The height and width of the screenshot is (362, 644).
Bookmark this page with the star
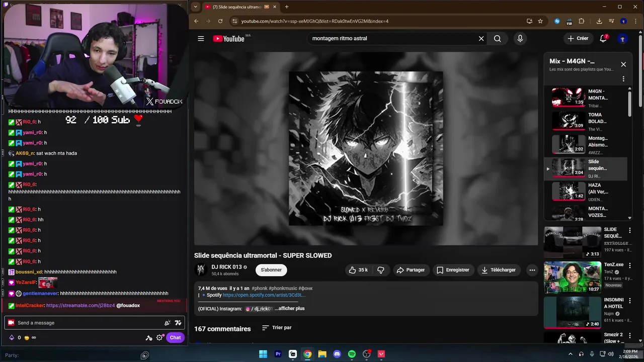click(x=540, y=21)
